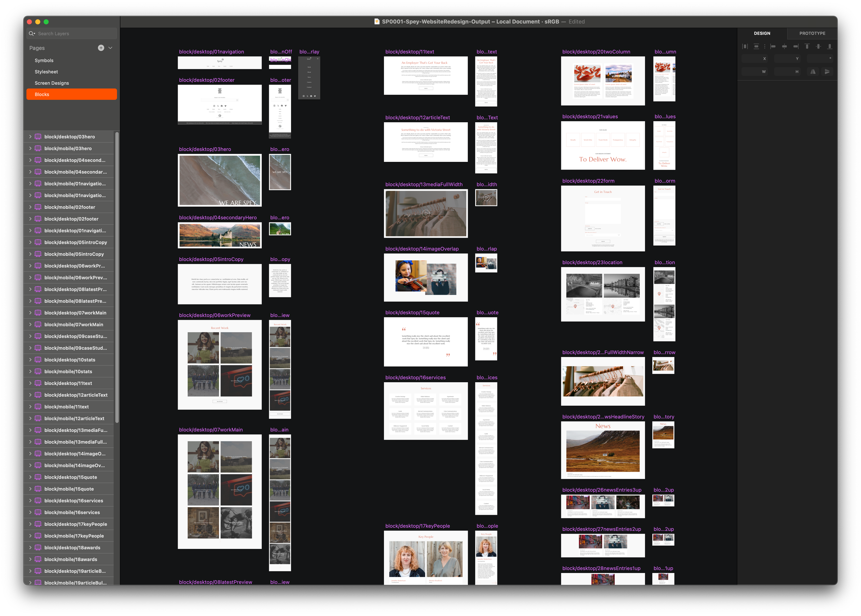This screenshot has height=616, width=861.
Task: Click align horizontal centers icon
Action: point(785,46)
